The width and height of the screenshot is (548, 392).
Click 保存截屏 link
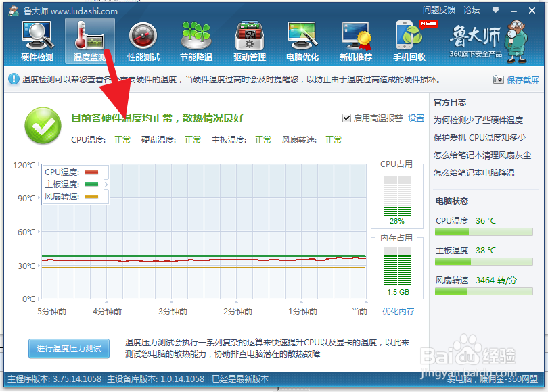point(523,80)
